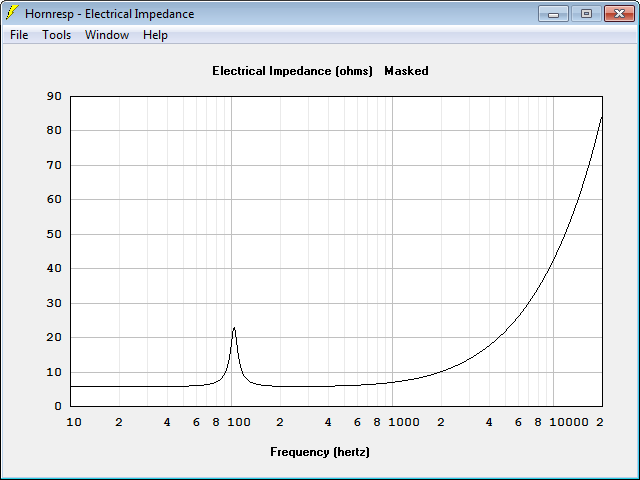640x480 pixels.
Task: Click the curve at the 20 kHz edge
Action: [601, 118]
